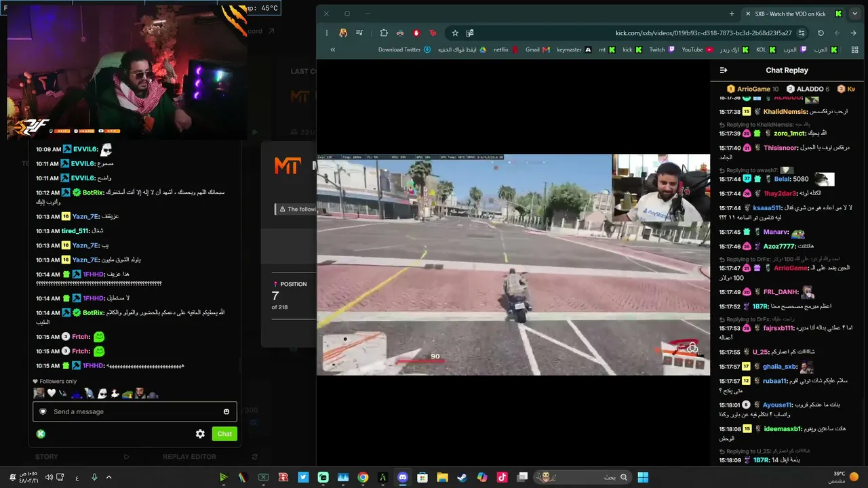Show more bookmarks with the double chevron
Screen dimensions: 868x488
(x=332, y=49)
